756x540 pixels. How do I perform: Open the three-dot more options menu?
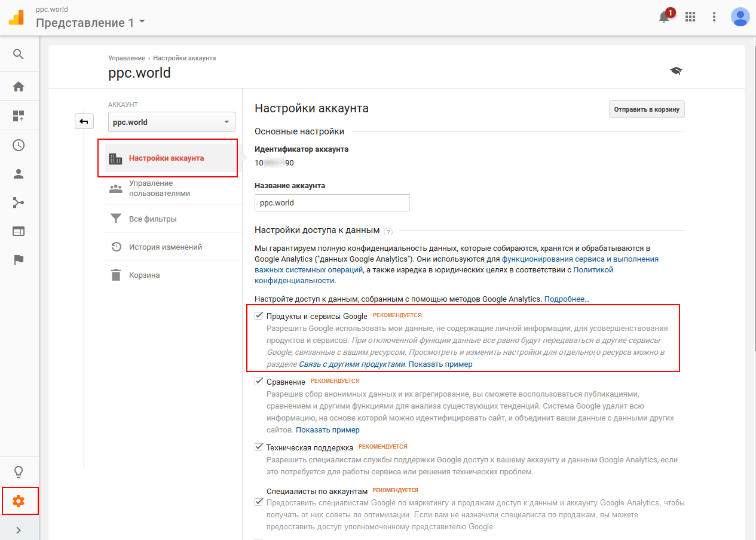point(714,17)
